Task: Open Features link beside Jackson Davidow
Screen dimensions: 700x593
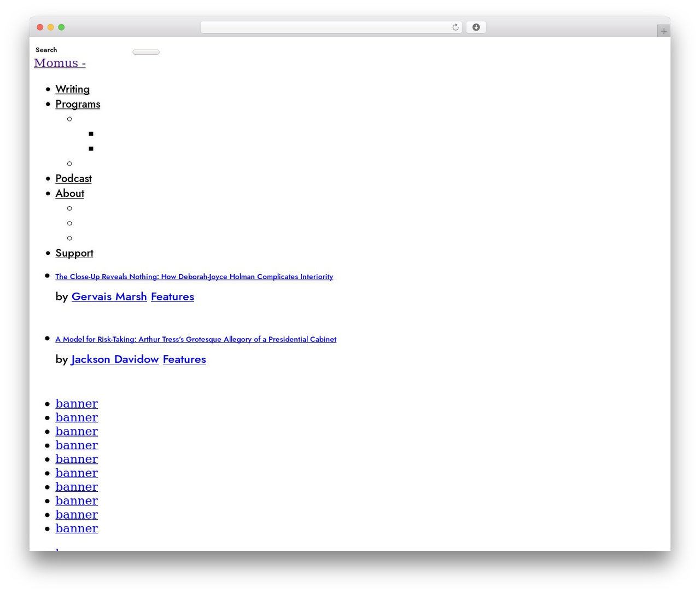Action: point(184,359)
